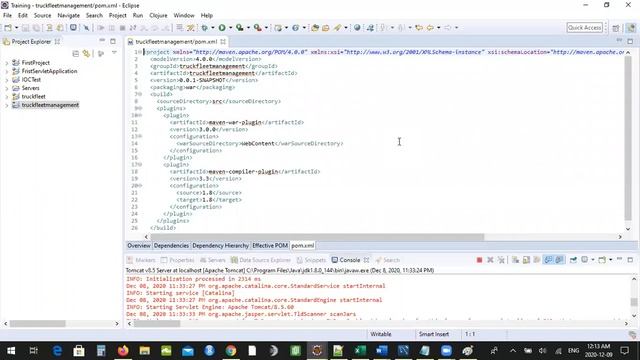
Task: Switch to the Overview tab
Action: click(139, 246)
